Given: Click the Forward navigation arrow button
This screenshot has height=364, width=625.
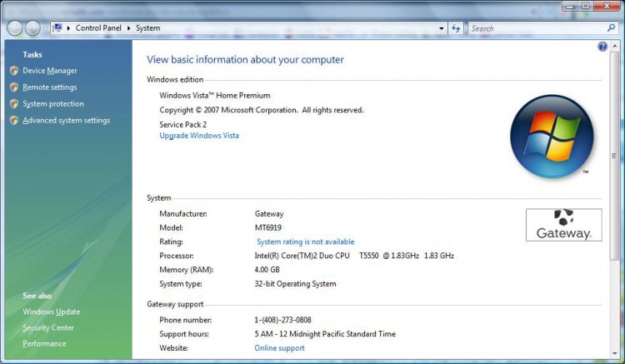Looking at the screenshot, I should (x=32, y=28).
